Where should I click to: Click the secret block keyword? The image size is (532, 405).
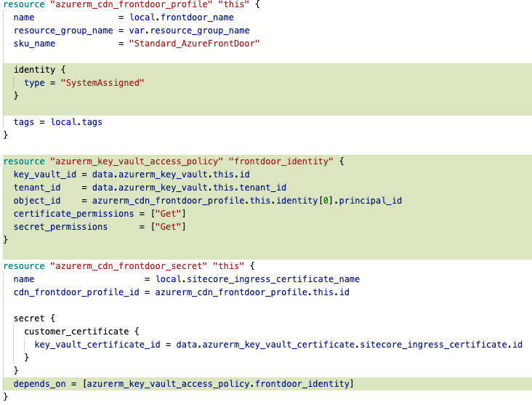(29, 318)
